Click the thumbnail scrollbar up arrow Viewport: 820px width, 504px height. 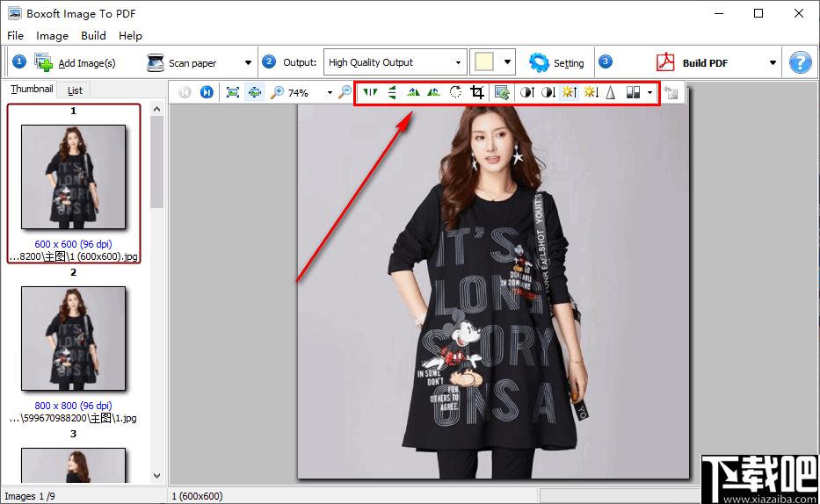(157, 109)
